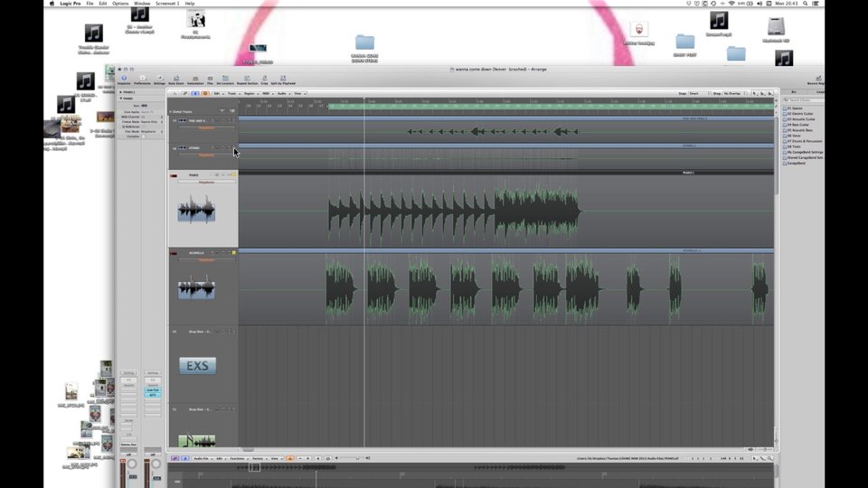This screenshot has height=488, width=868.
Task: Click the Auto Zoom toolbar icon
Action: (x=176, y=80)
